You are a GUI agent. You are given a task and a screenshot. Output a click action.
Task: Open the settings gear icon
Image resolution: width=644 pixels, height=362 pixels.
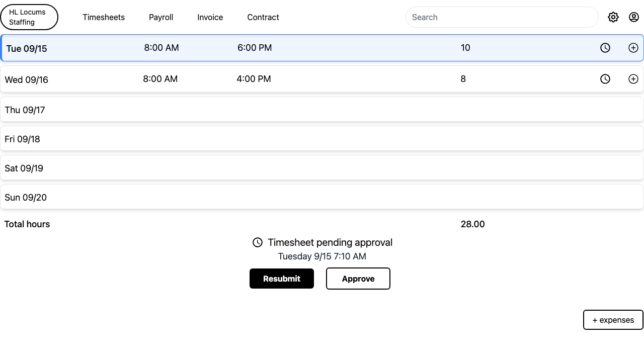point(613,17)
